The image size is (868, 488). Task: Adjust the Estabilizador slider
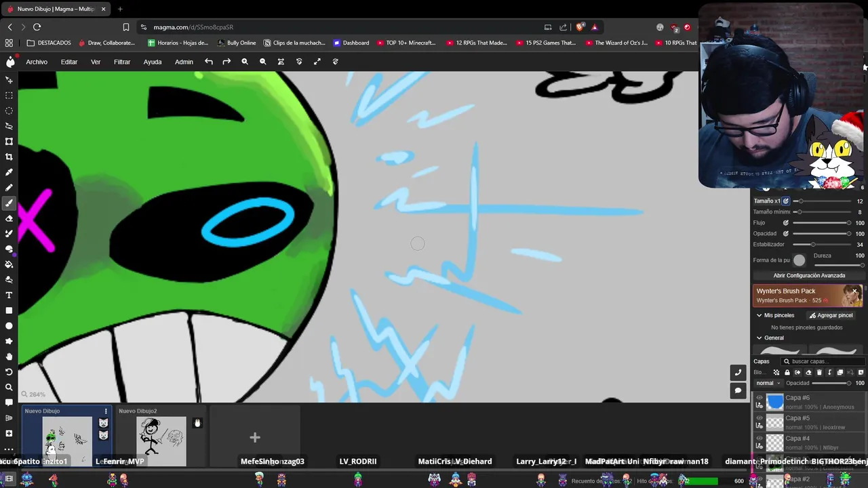pos(823,245)
